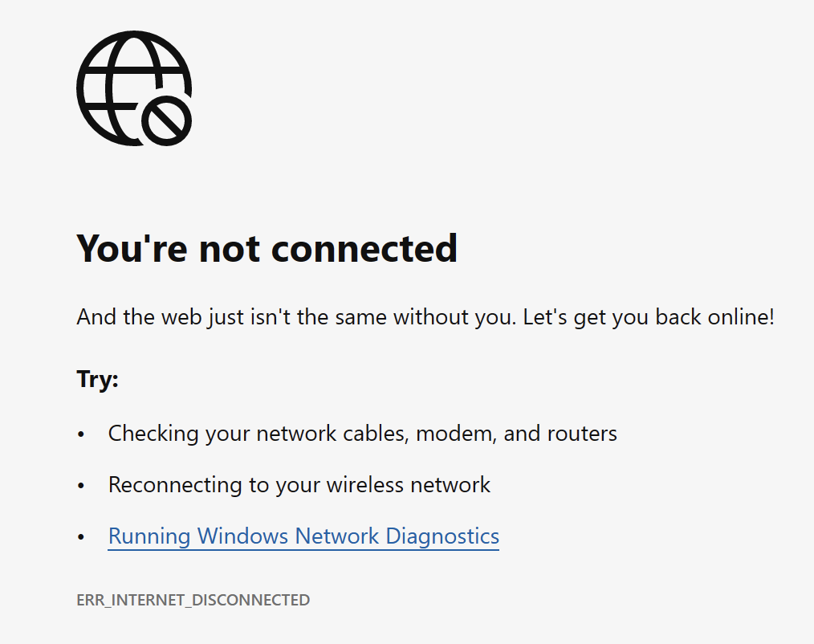The image size is (814, 644).
Task: Open Running Windows Network Diagnostics link
Action: click(303, 536)
